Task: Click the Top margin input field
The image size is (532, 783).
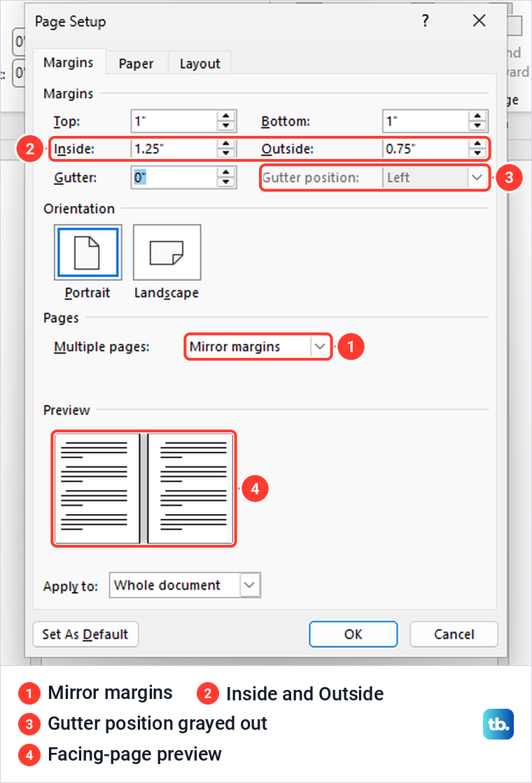Action: click(x=174, y=121)
